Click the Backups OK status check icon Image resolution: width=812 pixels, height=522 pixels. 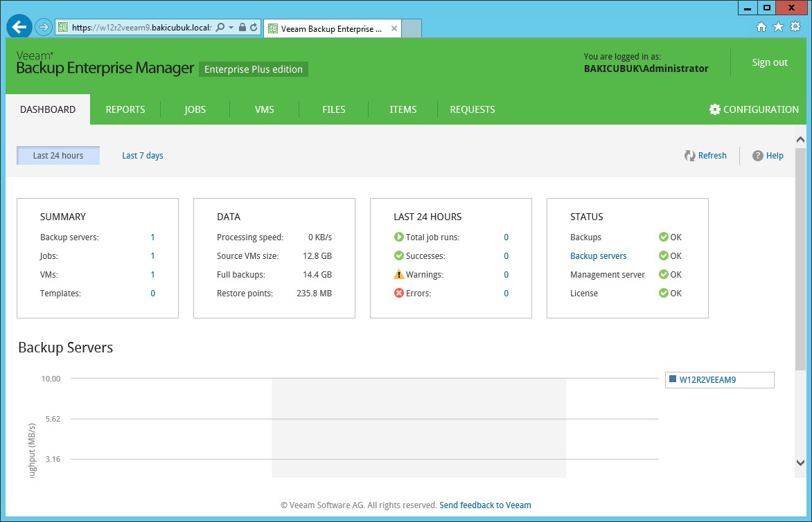coord(663,237)
